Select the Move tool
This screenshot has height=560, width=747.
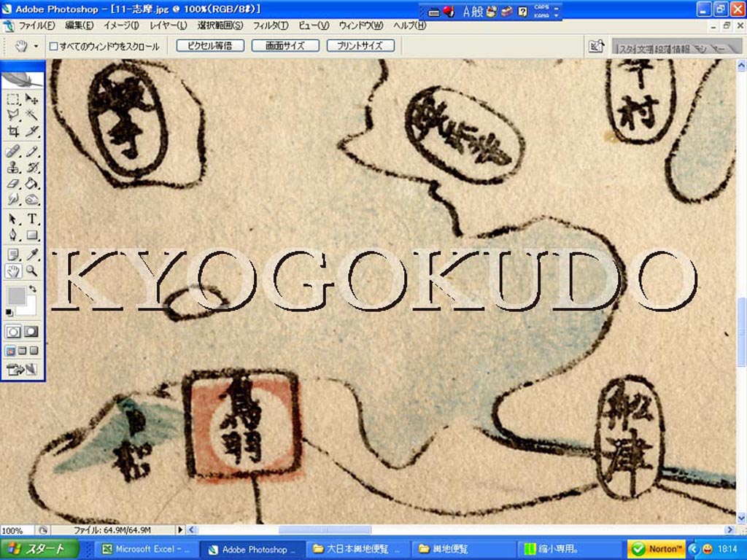pyautogui.click(x=32, y=99)
